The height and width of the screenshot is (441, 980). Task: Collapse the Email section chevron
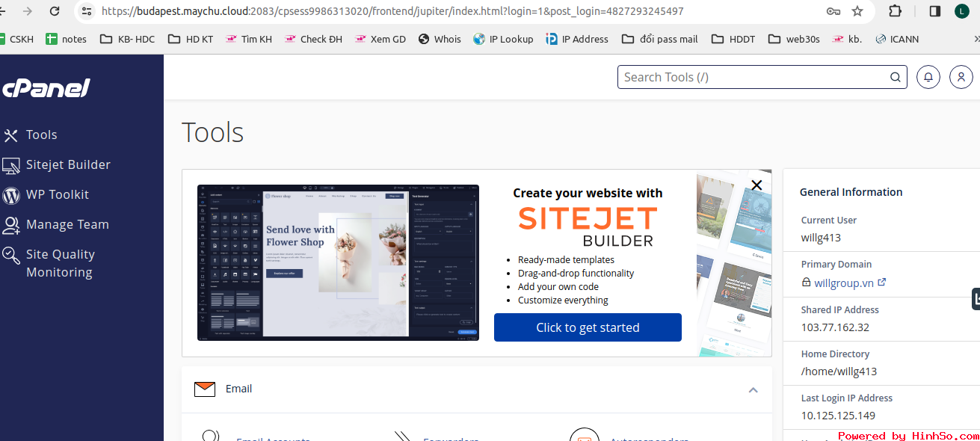tap(753, 389)
